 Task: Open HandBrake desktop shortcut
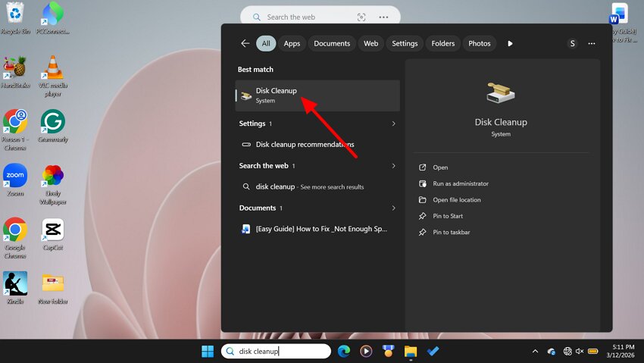coord(15,72)
